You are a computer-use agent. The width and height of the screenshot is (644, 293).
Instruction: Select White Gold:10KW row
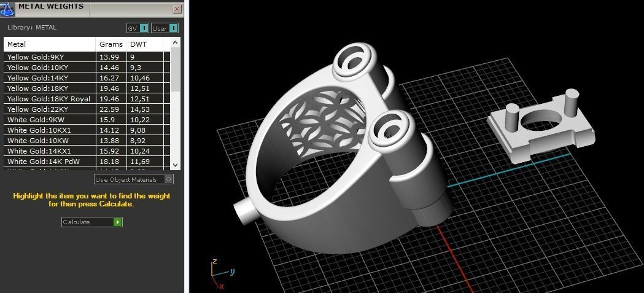coord(87,141)
